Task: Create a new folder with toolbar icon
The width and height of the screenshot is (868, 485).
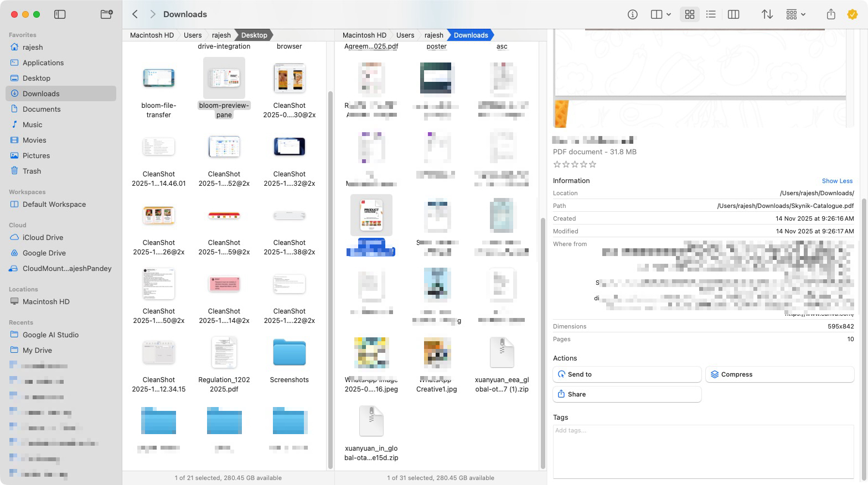Action: [x=106, y=14]
